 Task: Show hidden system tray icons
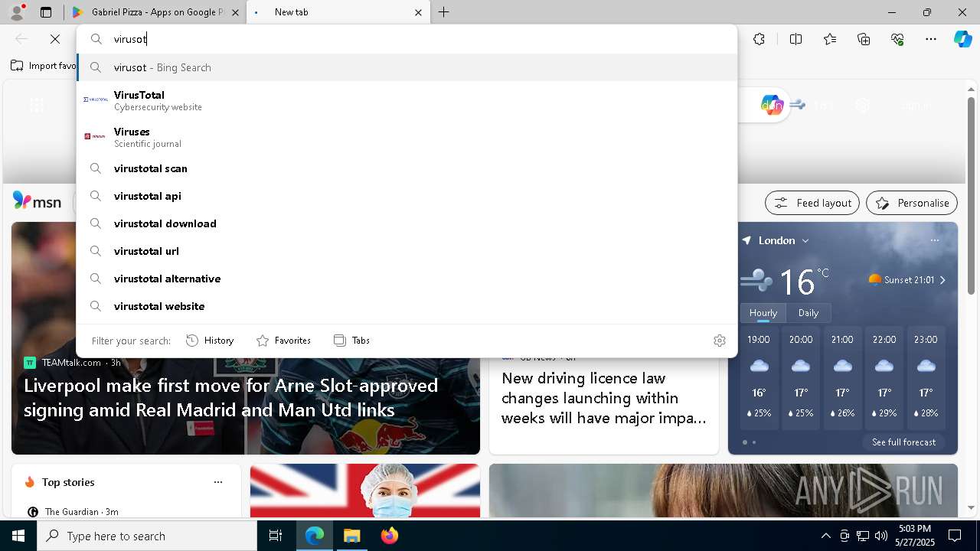(825, 536)
